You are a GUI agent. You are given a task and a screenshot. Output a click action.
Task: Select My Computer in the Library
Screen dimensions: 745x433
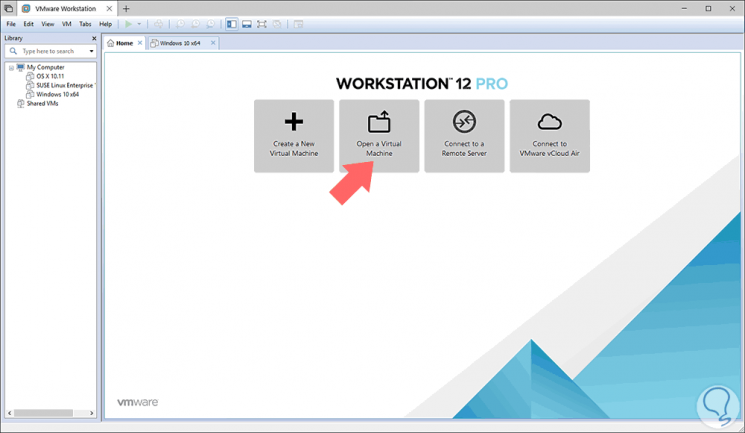coord(46,67)
